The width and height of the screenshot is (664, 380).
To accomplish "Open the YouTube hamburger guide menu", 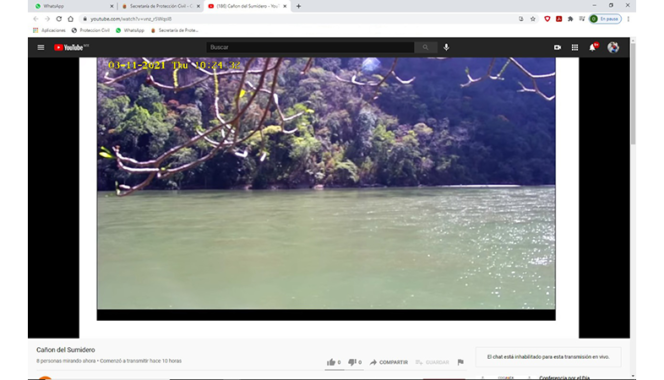I will [41, 47].
